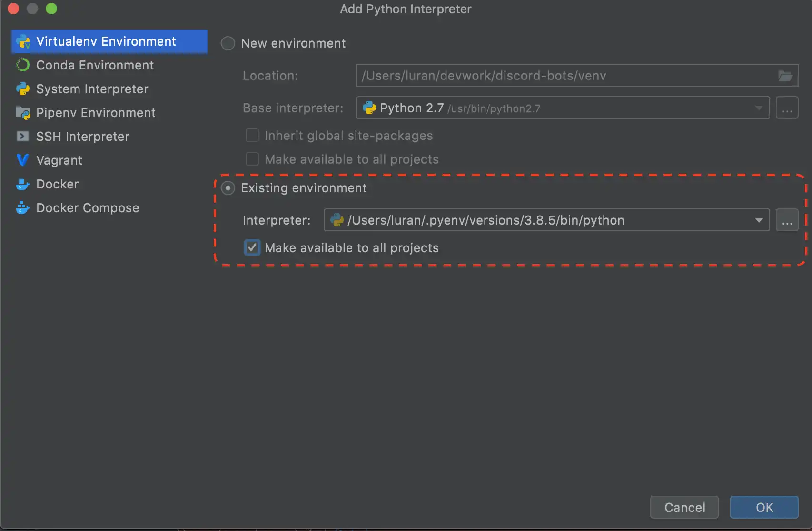
Task: Click the Docker whale icon
Action: point(22,184)
